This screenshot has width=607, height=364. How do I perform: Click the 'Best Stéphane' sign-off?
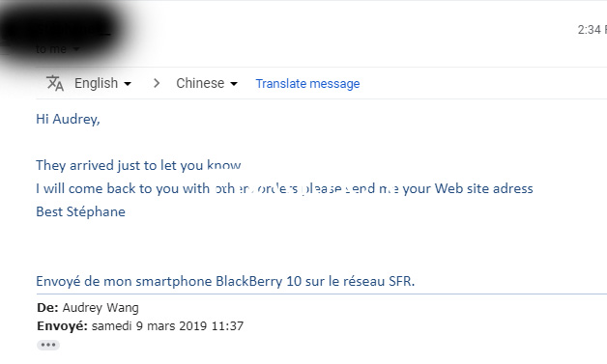click(x=80, y=211)
